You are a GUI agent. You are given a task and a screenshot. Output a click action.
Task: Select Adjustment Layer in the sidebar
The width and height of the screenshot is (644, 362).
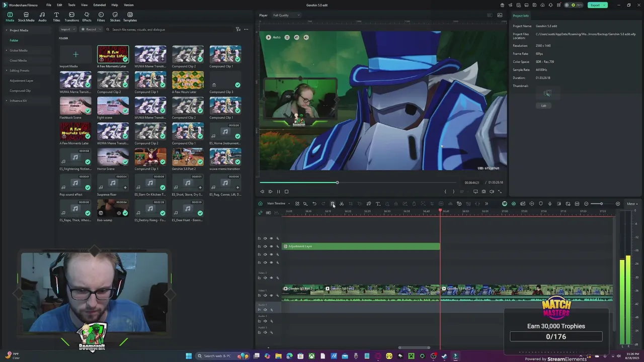[21, 80]
